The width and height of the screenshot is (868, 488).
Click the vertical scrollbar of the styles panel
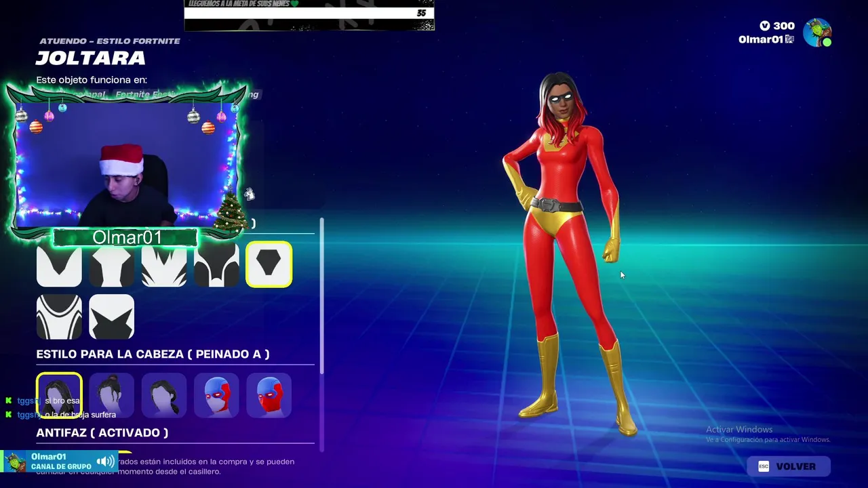click(322, 295)
